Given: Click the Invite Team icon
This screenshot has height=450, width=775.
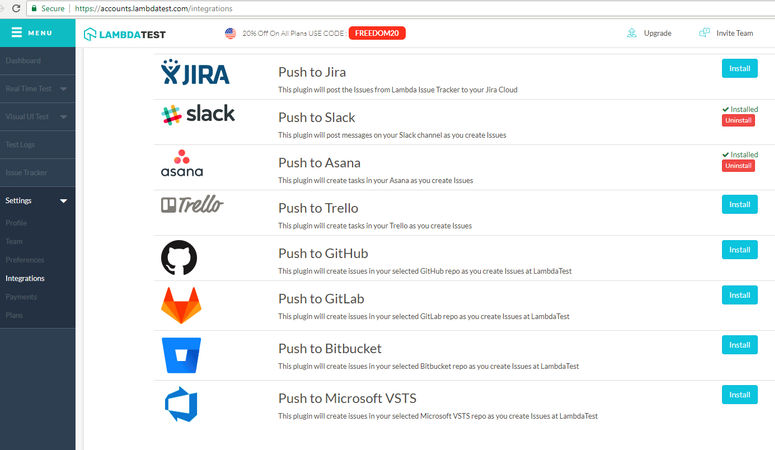Looking at the screenshot, I should (x=704, y=33).
